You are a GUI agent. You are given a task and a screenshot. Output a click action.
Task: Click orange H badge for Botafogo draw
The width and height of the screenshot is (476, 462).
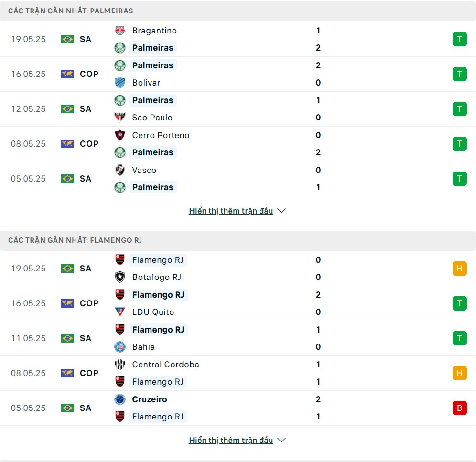pos(460,269)
